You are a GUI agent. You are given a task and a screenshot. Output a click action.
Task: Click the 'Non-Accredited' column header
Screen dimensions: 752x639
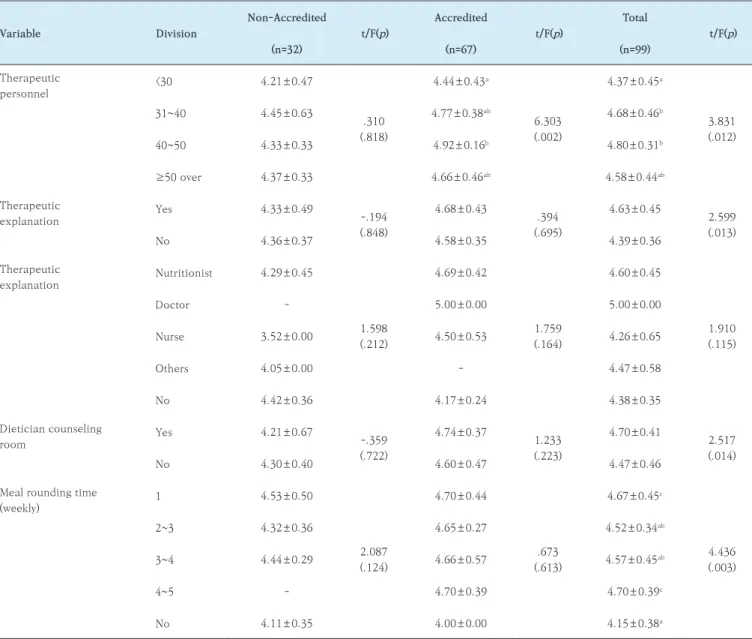(287, 18)
